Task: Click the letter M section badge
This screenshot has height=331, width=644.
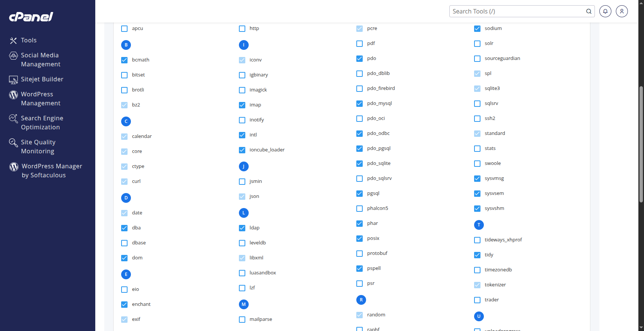Action: click(x=244, y=304)
